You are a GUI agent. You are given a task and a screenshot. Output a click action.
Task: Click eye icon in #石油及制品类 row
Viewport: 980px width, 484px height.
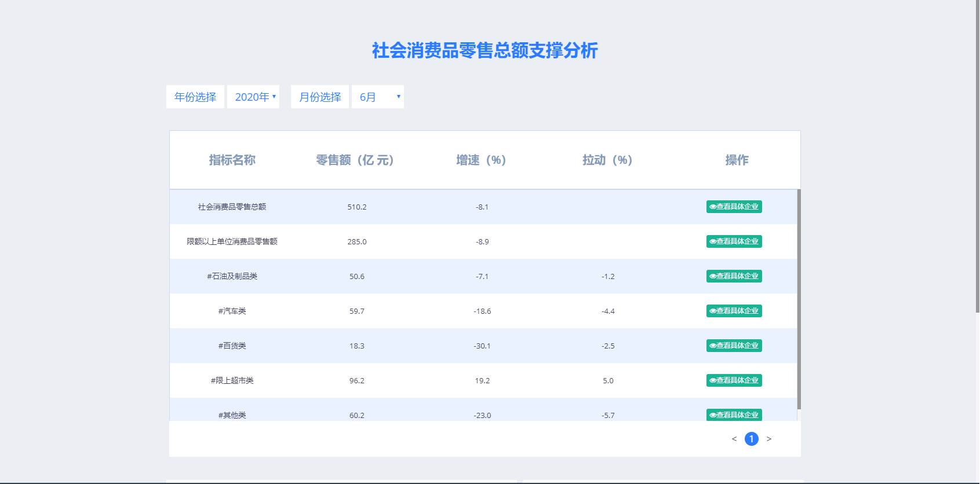tap(713, 276)
